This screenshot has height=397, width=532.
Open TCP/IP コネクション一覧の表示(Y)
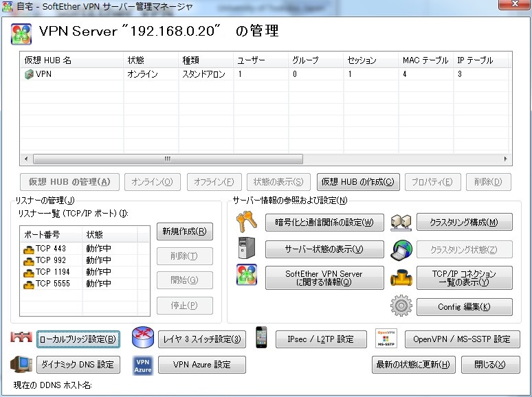tap(464, 277)
